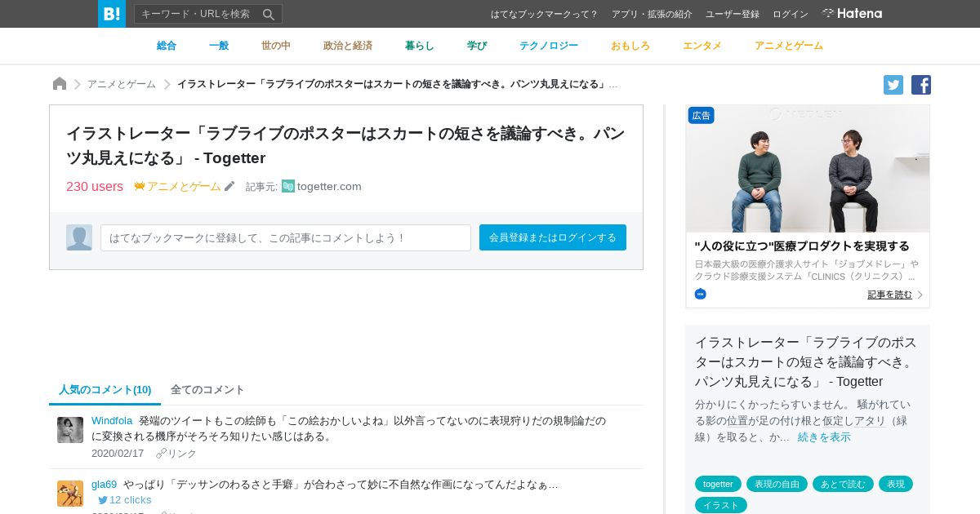Open はてなブックマークって? link
Image resolution: width=980 pixels, height=514 pixels.
pos(544,14)
